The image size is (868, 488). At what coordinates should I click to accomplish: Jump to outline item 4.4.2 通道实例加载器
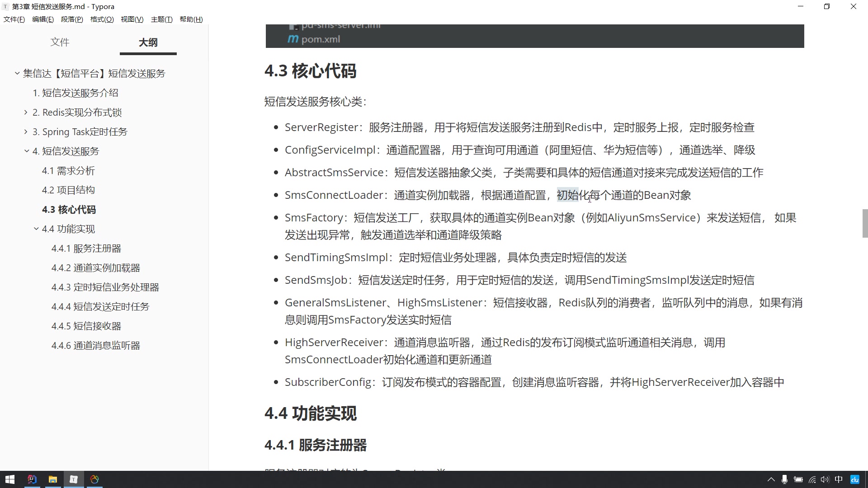point(95,267)
